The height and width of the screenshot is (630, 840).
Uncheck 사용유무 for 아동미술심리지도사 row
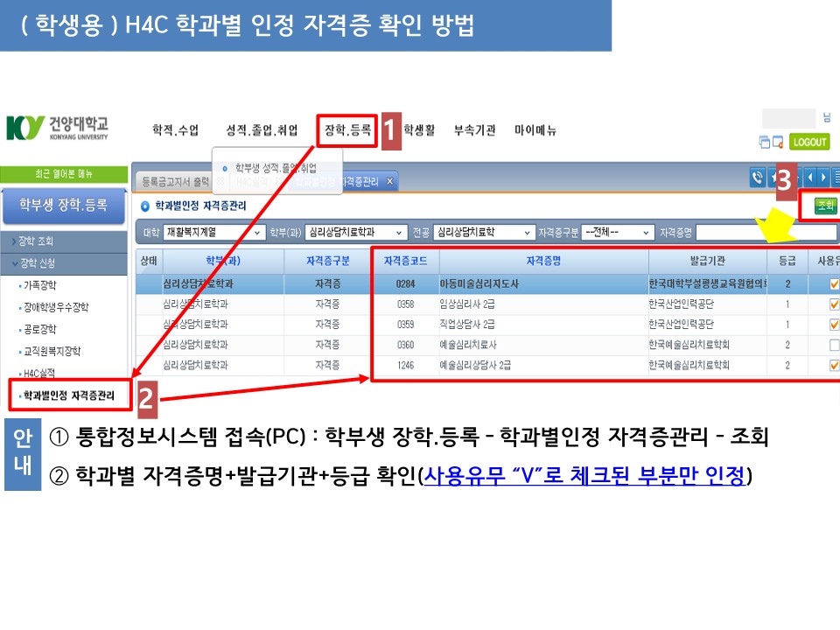pyautogui.click(x=834, y=284)
